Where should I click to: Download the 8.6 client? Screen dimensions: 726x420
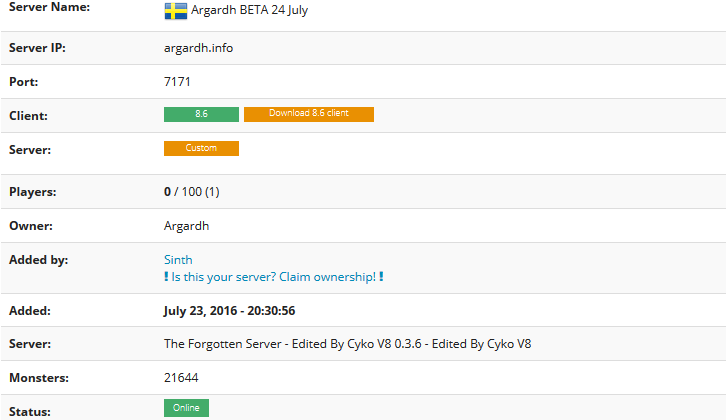pyautogui.click(x=309, y=114)
